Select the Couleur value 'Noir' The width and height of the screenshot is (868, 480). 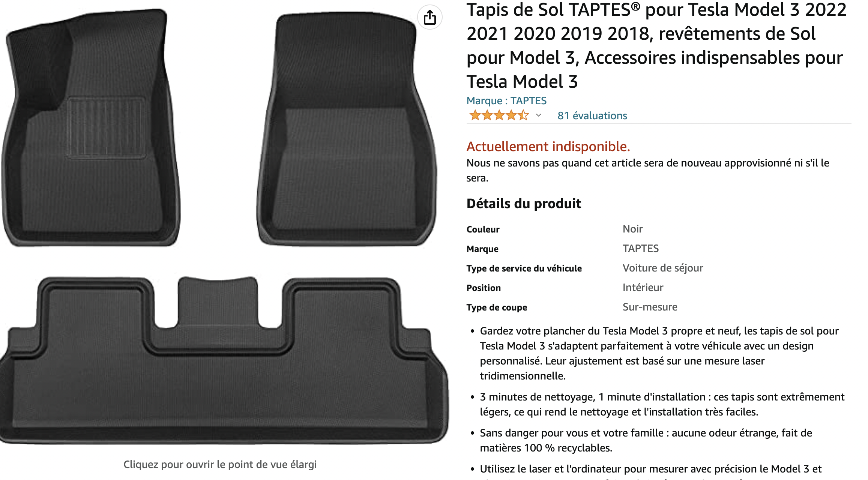(632, 229)
